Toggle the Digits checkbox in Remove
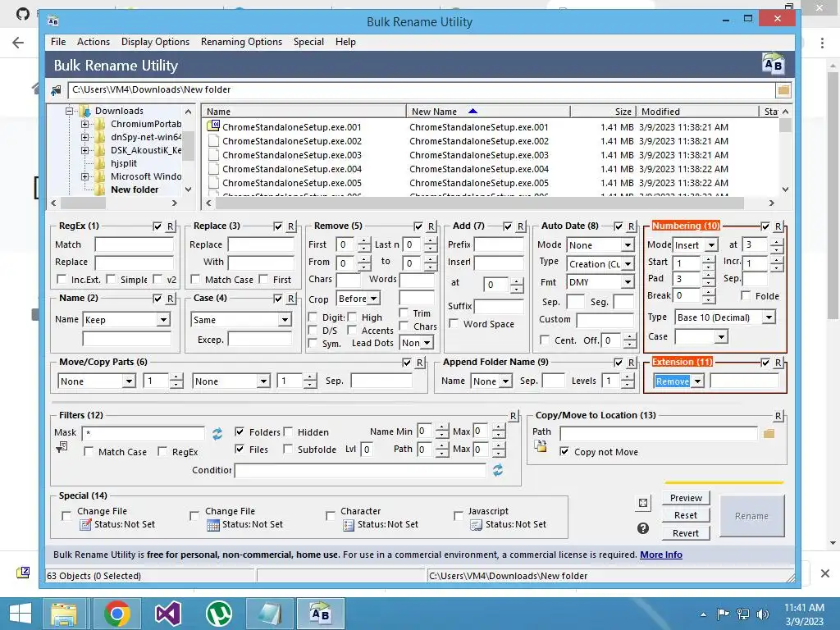The image size is (840, 630). click(x=313, y=317)
